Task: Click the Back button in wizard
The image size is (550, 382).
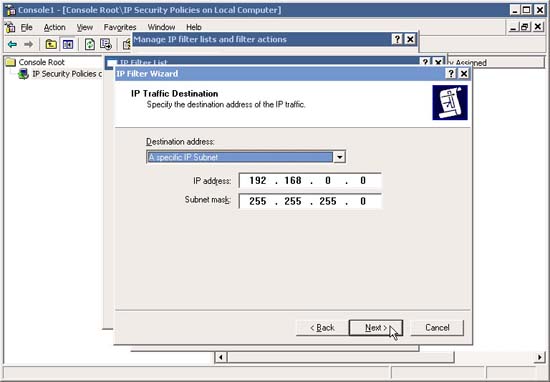Action: tap(322, 328)
